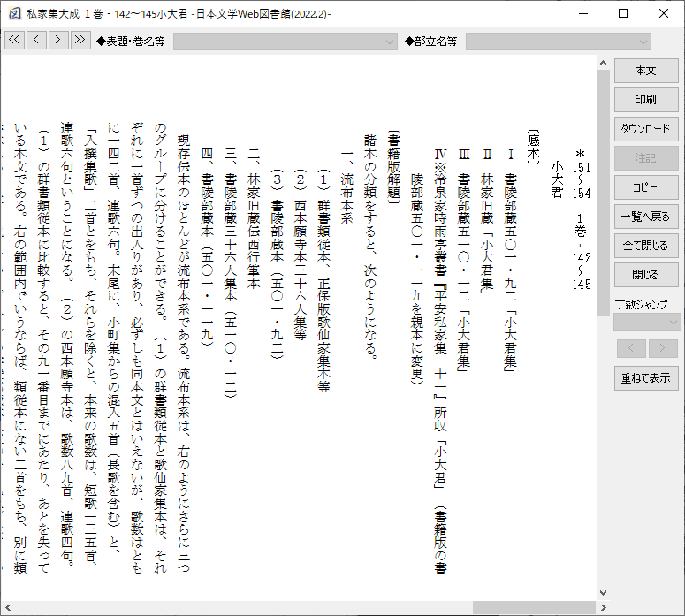The height and width of the screenshot is (616, 685).
Task: Click the line (1)群書類従本、正保版歌仙家集本等
Action: (323, 280)
